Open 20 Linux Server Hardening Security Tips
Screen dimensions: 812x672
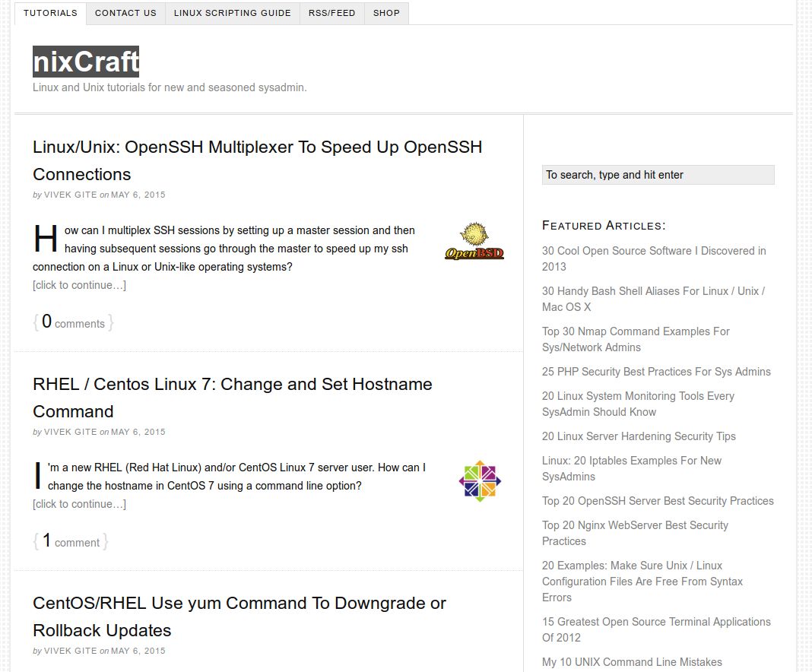point(639,436)
